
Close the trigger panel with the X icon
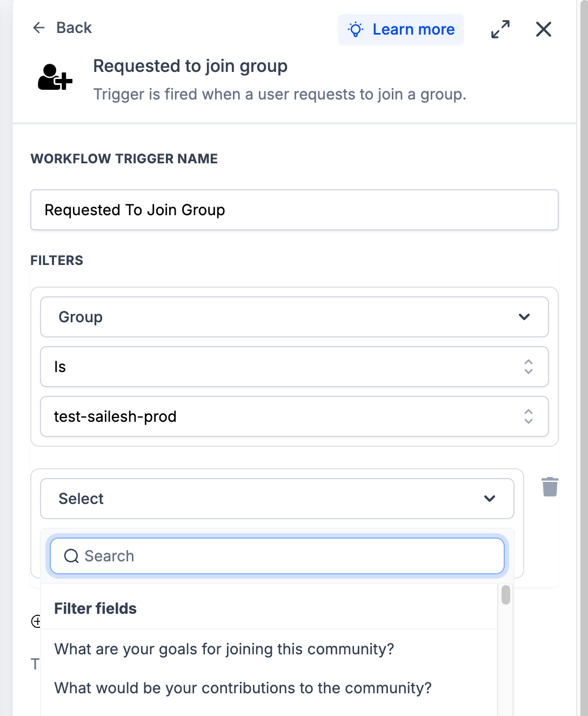click(x=544, y=29)
